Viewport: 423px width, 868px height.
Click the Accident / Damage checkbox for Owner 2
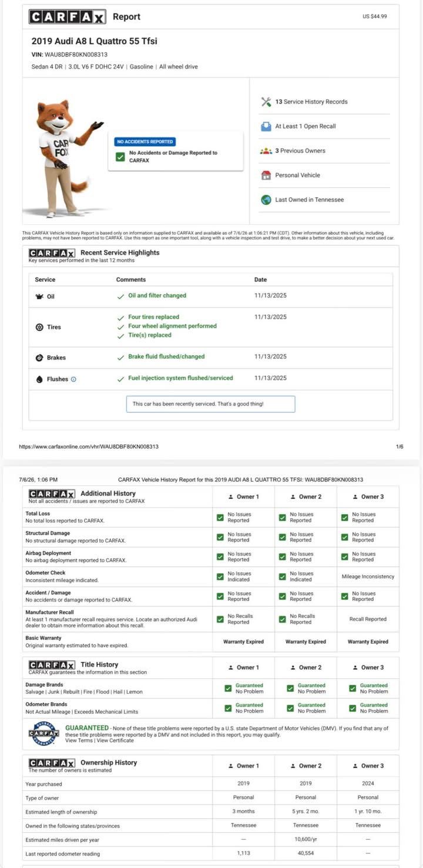point(283,596)
